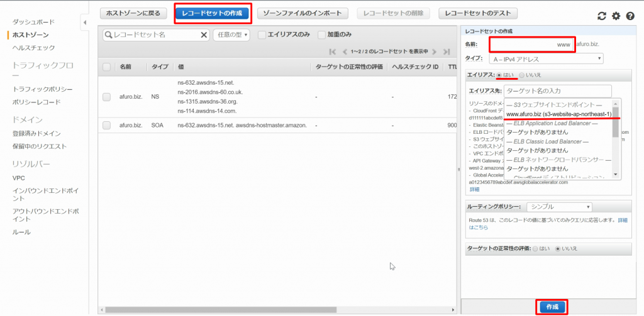Viewport: 644px width, 316px height.
Task: Open the タイプ A – IPv4 アドレス dropdown
Action: point(546,59)
